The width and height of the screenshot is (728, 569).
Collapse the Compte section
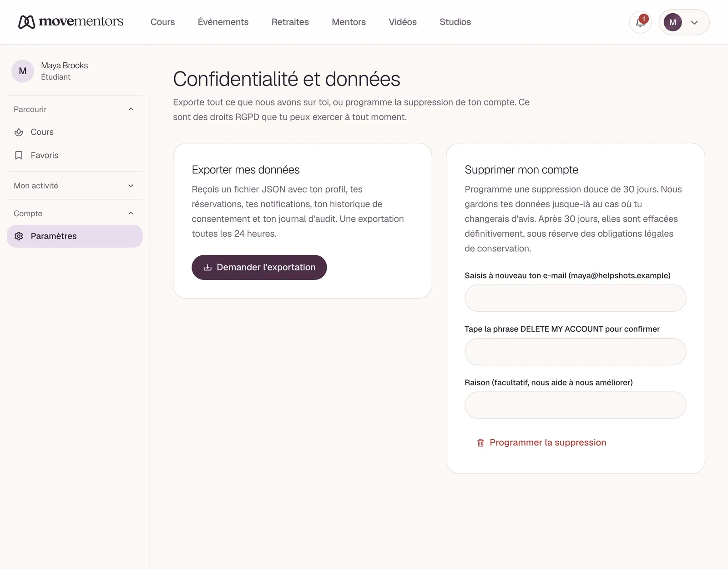(x=75, y=213)
